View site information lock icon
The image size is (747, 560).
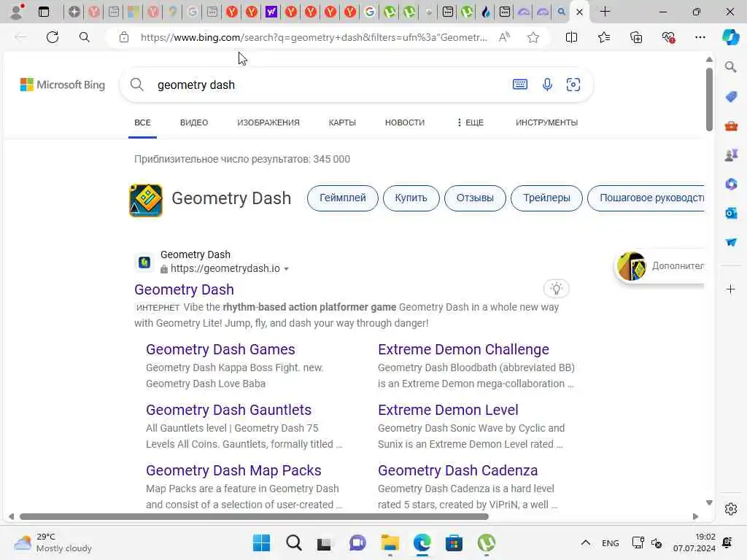tap(124, 37)
